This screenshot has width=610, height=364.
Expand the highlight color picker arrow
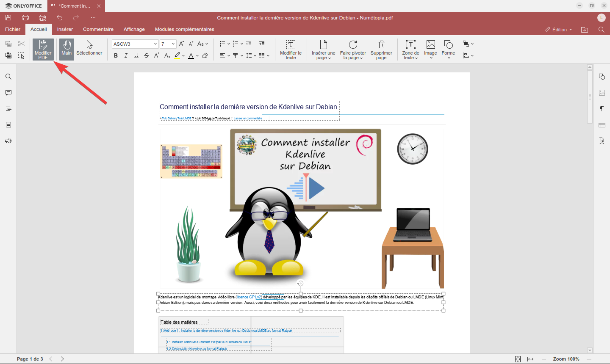click(183, 55)
